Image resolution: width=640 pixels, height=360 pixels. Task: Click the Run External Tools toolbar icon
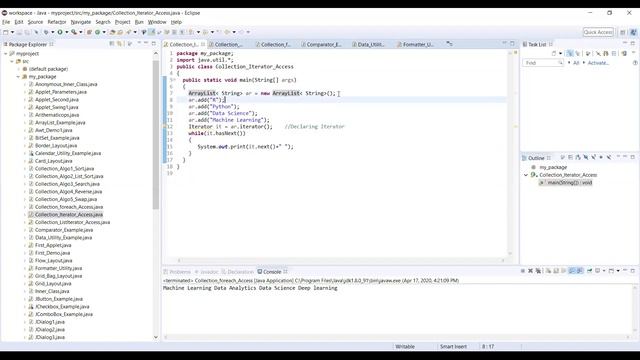(x=73, y=32)
